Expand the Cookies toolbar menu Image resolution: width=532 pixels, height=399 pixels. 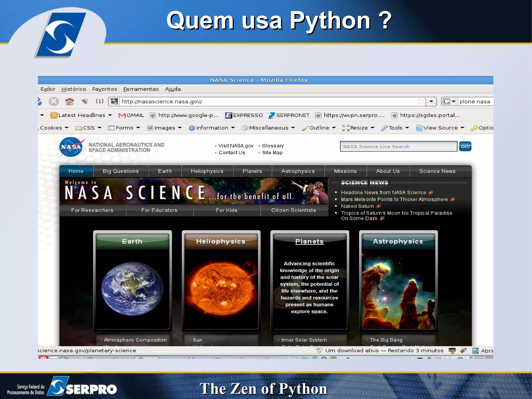point(54,128)
